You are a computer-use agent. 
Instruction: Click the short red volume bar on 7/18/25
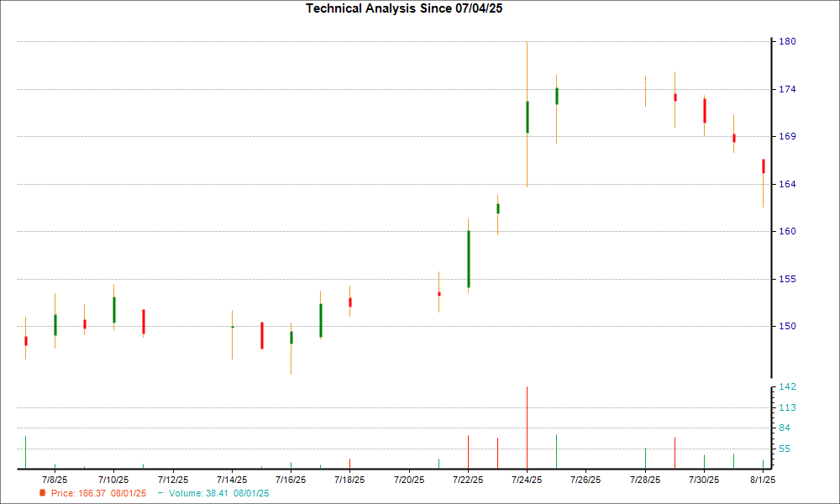tap(350, 464)
